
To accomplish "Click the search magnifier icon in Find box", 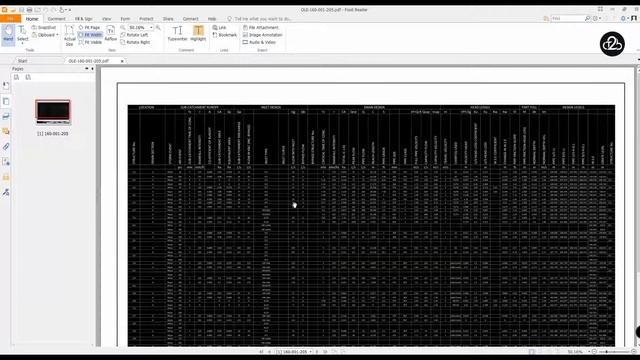I will [587, 18].
